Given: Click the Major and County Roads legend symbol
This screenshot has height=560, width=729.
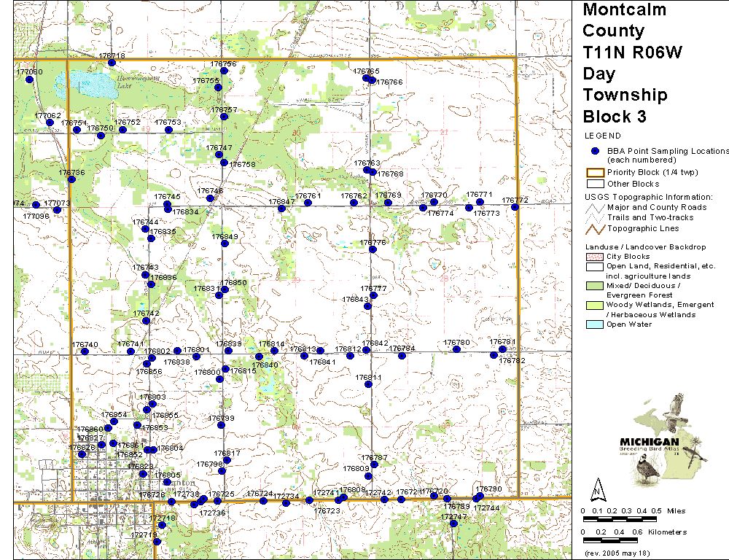Looking at the screenshot, I should [596, 207].
